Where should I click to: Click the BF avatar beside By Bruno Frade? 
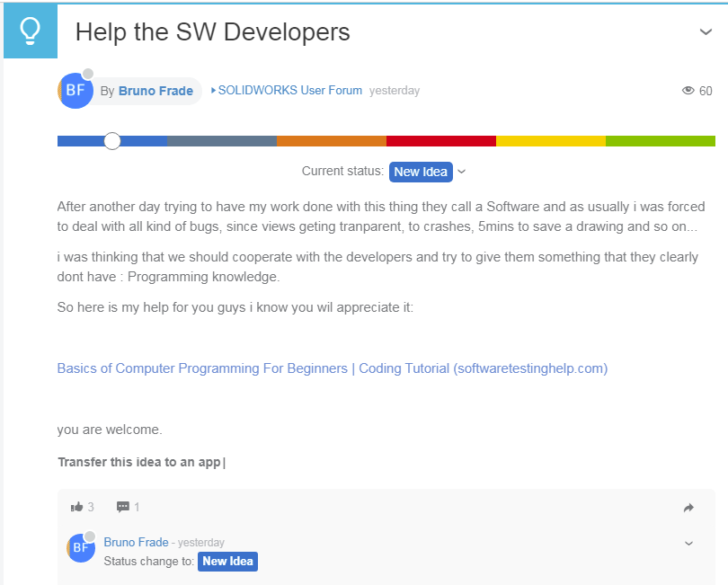click(75, 91)
